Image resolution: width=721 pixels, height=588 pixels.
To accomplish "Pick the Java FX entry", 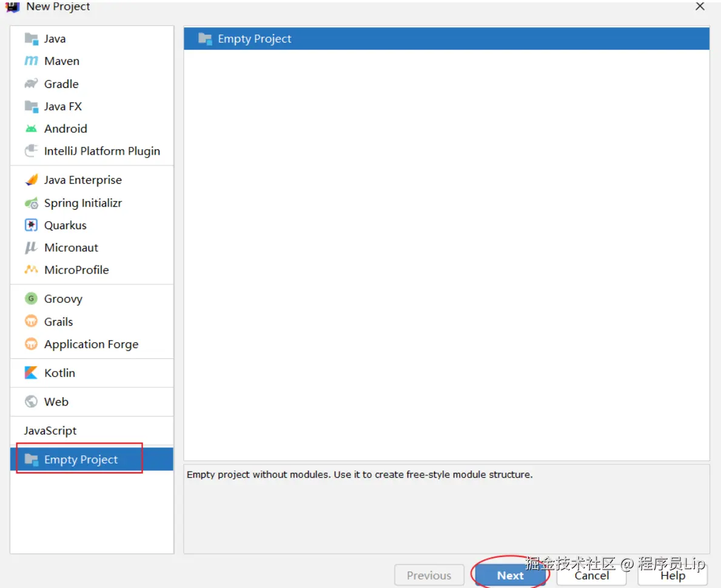I will point(63,107).
